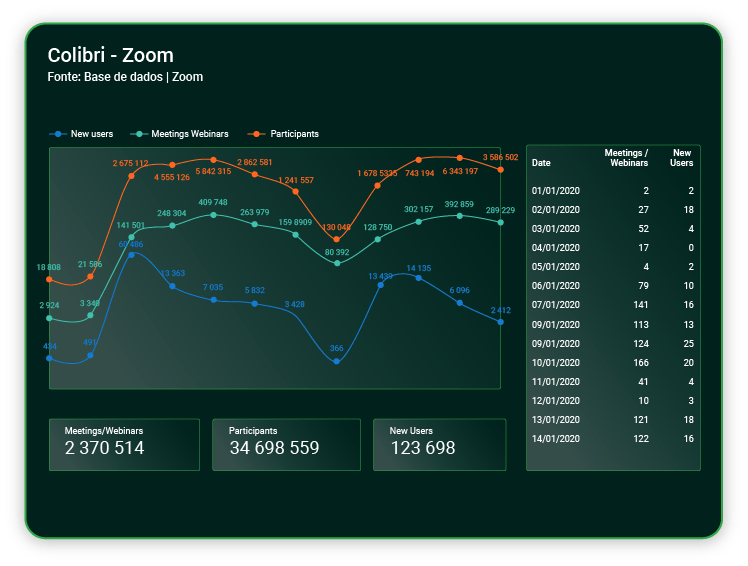748x566 pixels.
Task: Click the Participants point labeled 6 343 197
Action: 459,158
